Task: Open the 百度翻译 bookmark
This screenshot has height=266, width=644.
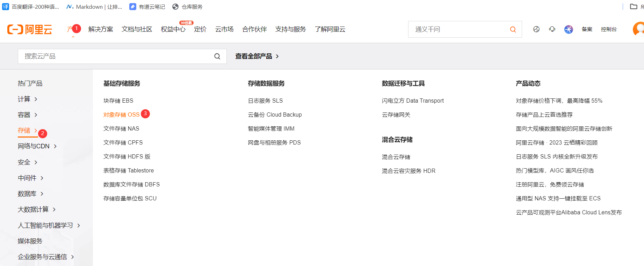Action: click(31, 7)
